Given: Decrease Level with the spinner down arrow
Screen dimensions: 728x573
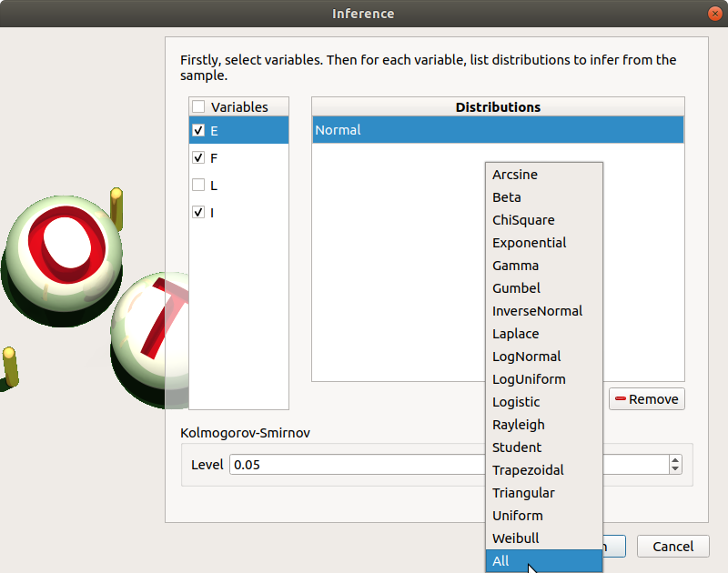Looking at the screenshot, I should [674, 469].
